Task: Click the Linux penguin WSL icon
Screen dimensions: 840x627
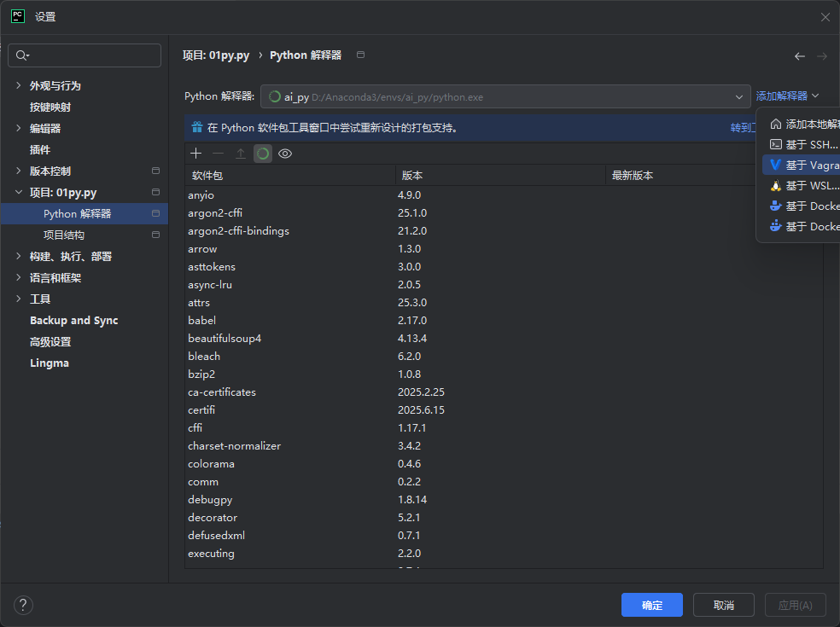Action: [x=775, y=186]
